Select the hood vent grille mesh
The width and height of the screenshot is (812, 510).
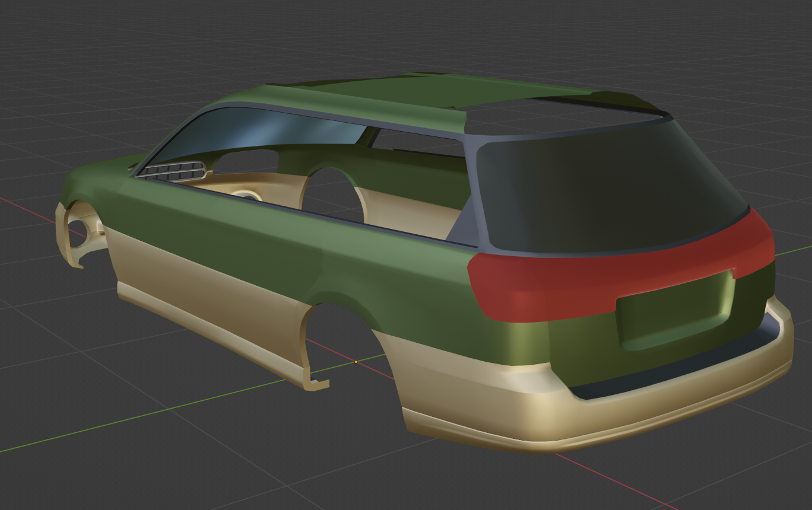[x=173, y=171]
